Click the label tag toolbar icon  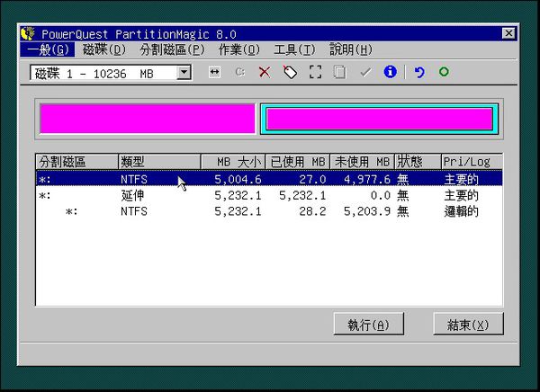pyautogui.click(x=289, y=73)
